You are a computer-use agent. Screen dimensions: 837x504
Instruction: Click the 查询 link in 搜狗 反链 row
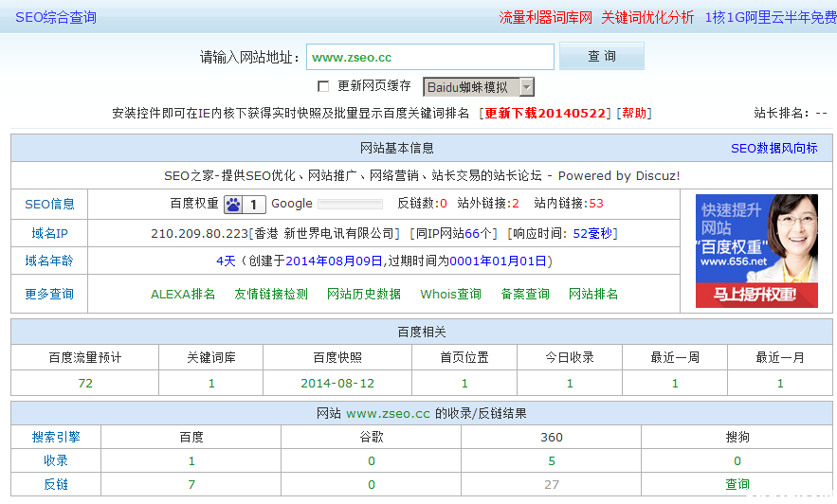point(737,484)
